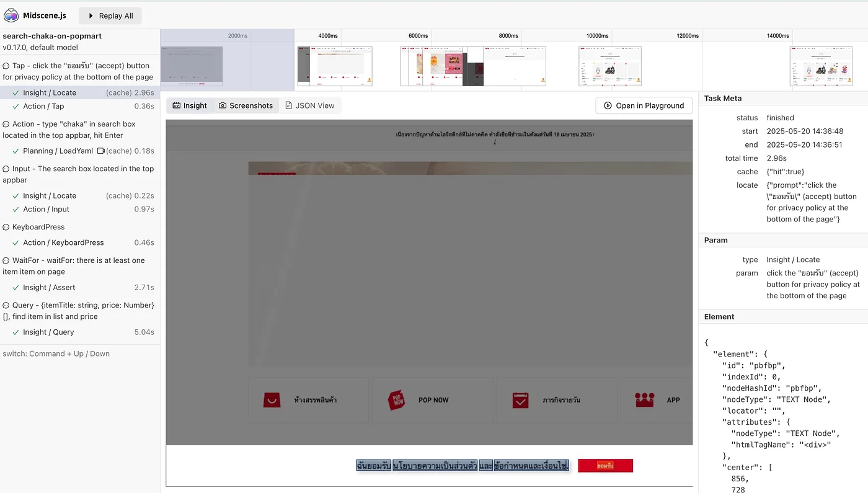Image resolution: width=868 pixels, height=493 pixels.
Task: Select the Insight tab
Action: pos(189,105)
